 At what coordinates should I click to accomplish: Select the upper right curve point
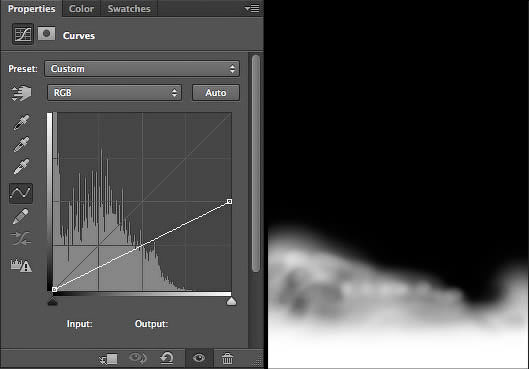(x=229, y=201)
